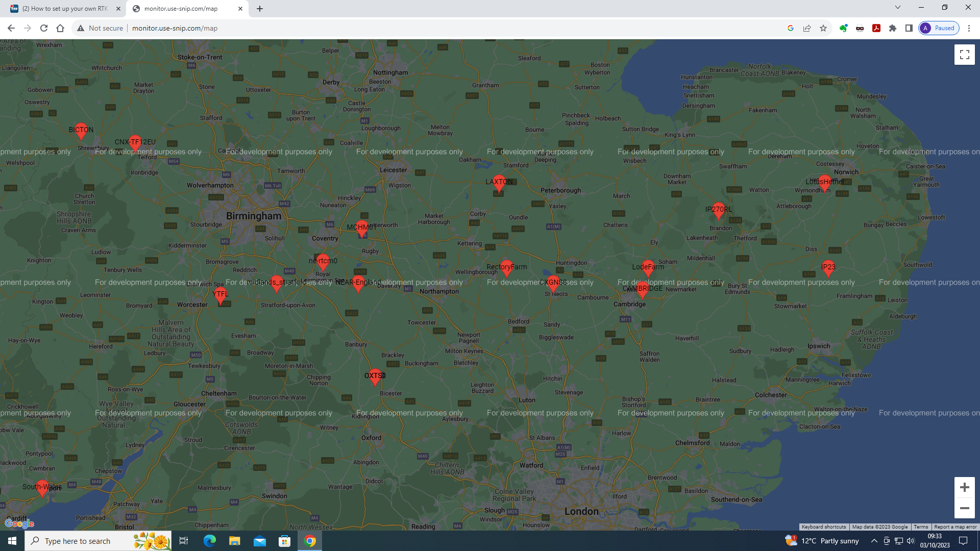The image size is (980, 551).
Task: Click the Terms link on the map
Action: [921, 527]
